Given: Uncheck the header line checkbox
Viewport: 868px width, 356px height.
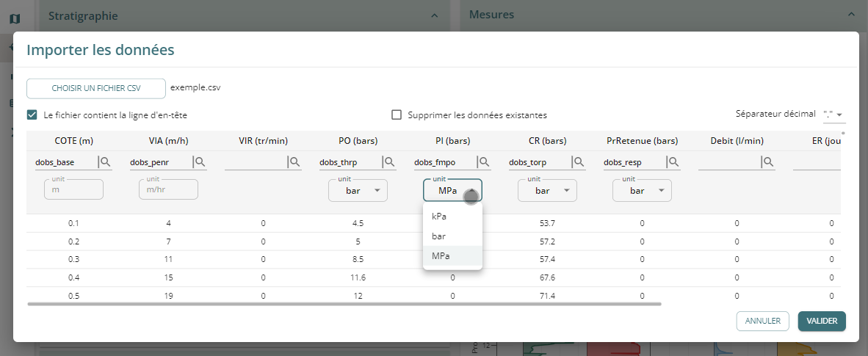Looking at the screenshot, I should 32,115.
